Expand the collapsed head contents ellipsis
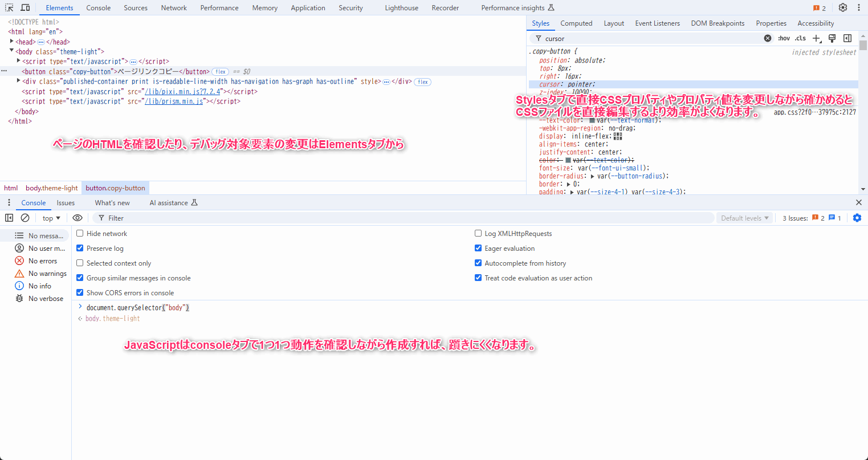This screenshot has width=868, height=460. pos(41,42)
